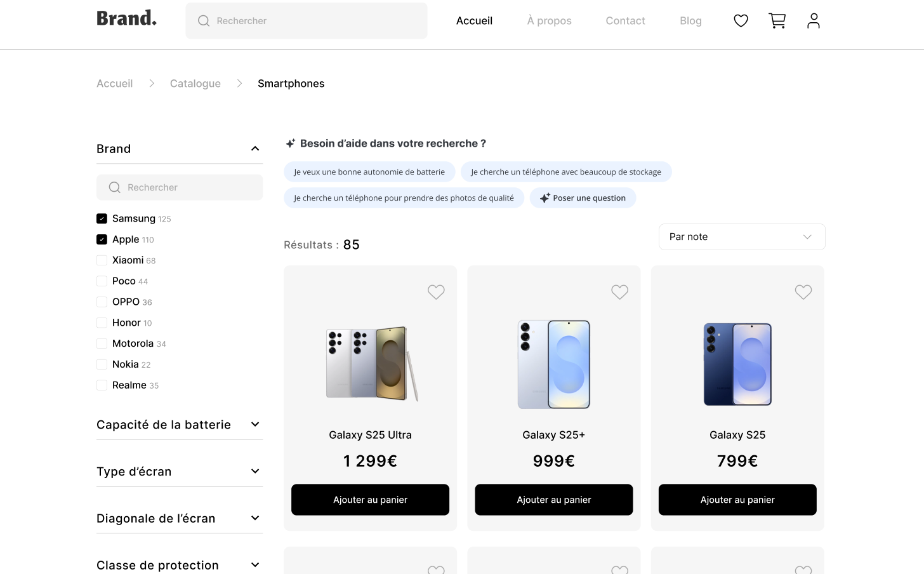Uncheck the Samsung brand filter

tap(102, 218)
